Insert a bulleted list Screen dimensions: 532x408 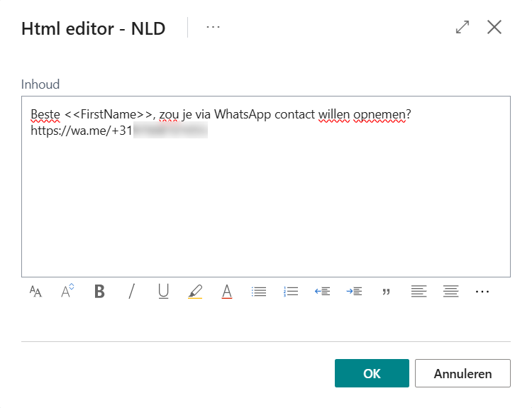(x=259, y=292)
